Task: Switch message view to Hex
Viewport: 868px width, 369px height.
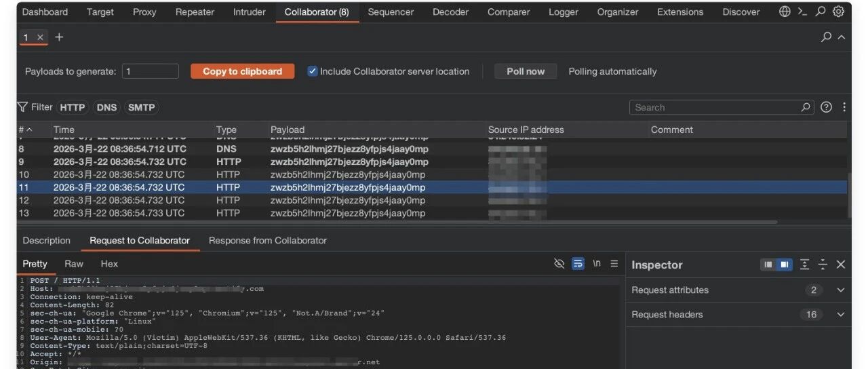Action: 109,264
